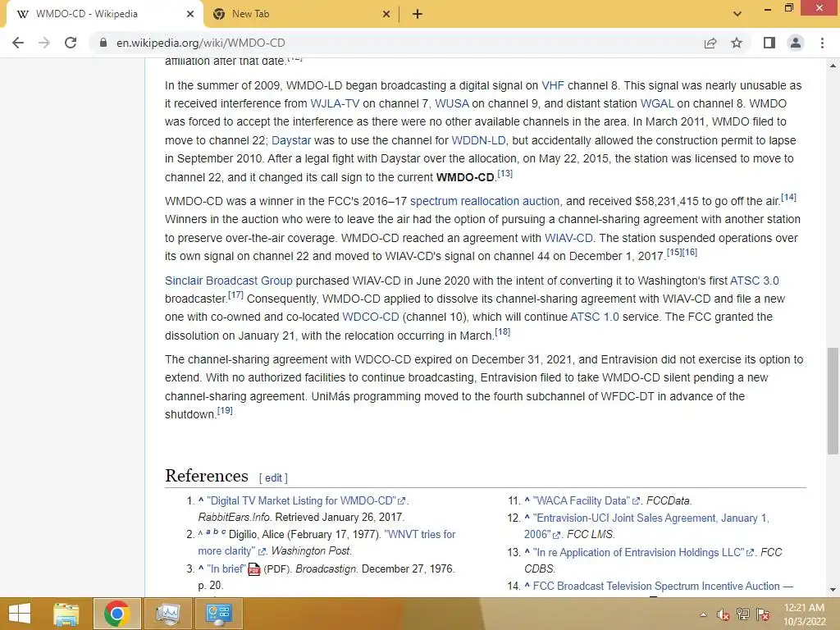This screenshot has width=840, height=630.
Task: Jump to citation [16]
Action: [x=689, y=253]
